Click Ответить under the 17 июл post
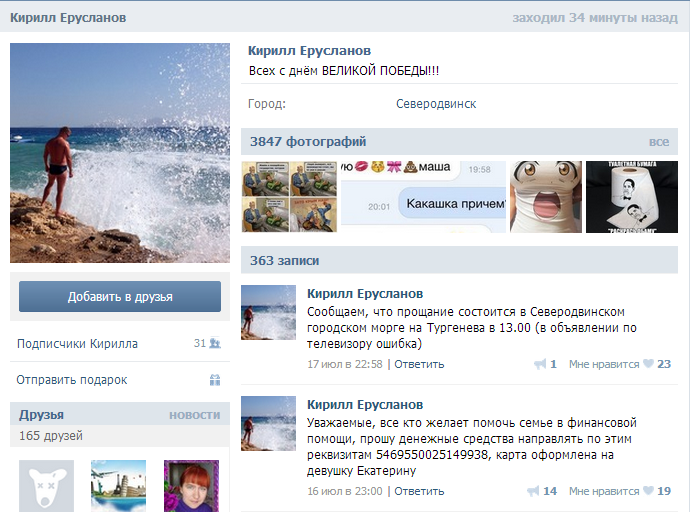 [419, 364]
